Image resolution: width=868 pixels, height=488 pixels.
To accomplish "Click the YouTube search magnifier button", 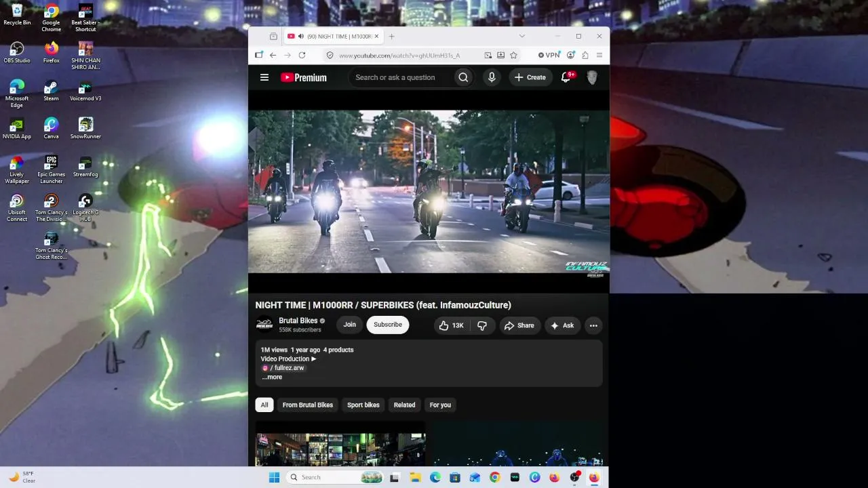I will pos(463,77).
